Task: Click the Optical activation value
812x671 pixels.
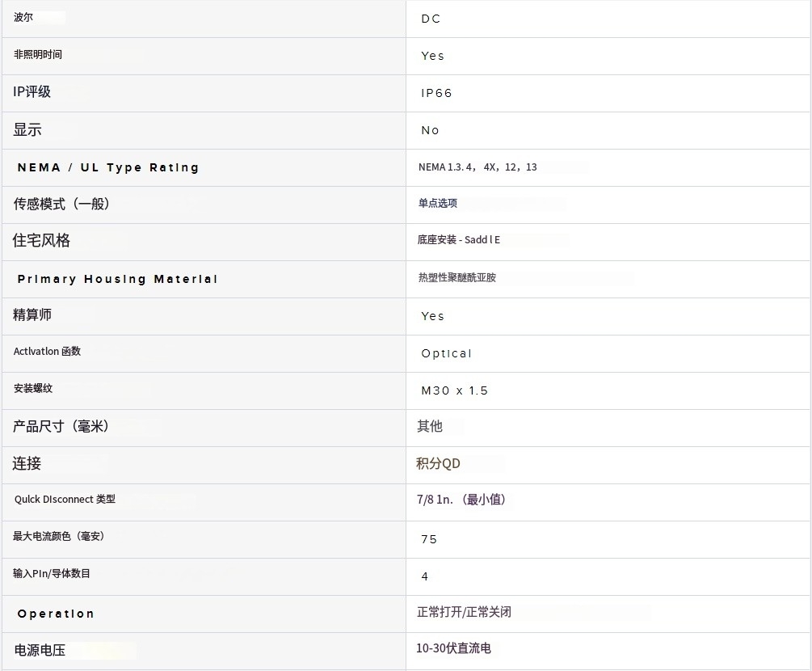Action: click(x=446, y=353)
